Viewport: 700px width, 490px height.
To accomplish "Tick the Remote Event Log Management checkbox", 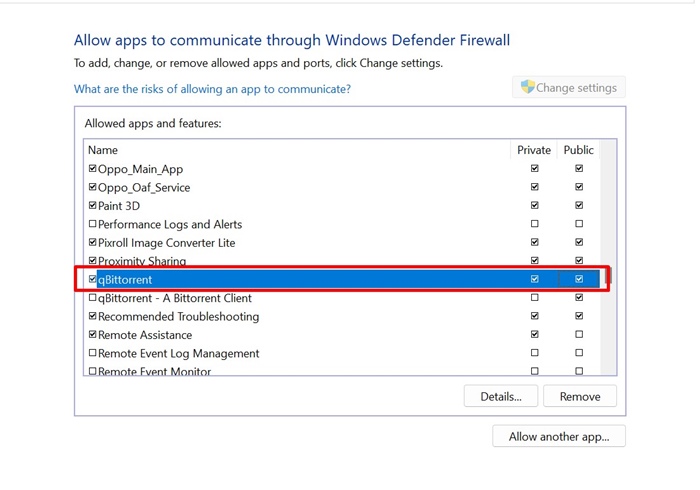I will (92, 353).
